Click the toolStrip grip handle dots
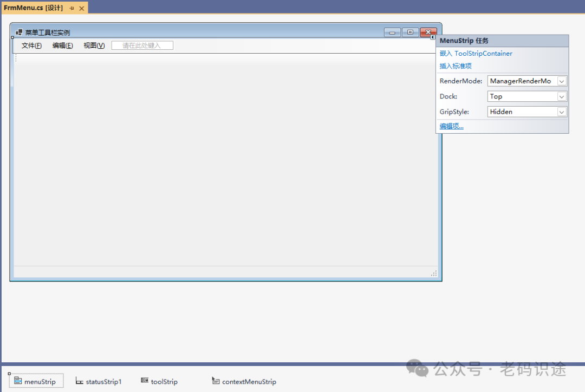 (x=16, y=58)
